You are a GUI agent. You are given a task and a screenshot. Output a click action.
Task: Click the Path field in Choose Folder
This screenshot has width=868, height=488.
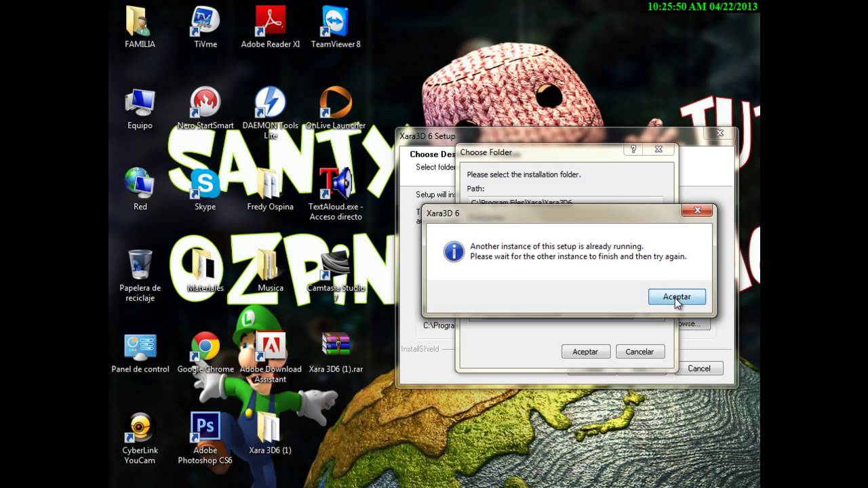[x=565, y=201]
